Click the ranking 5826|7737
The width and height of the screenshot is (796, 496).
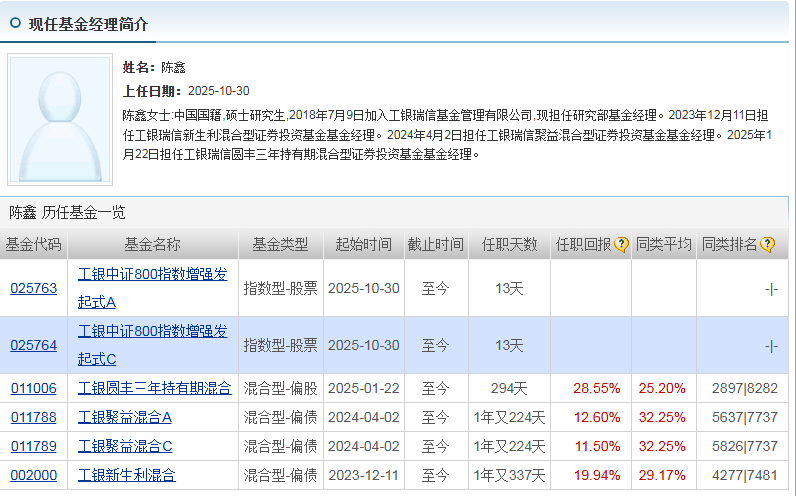(x=745, y=446)
